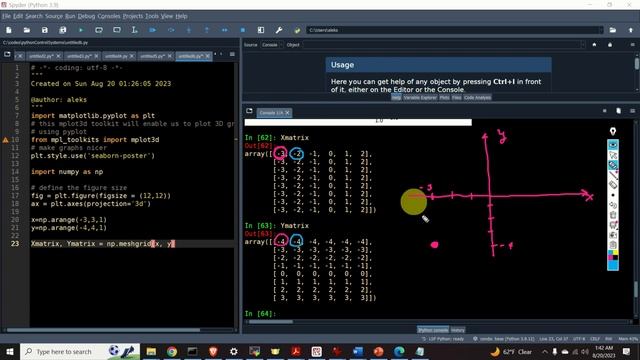The height and width of the screenshot is (360, 640).
Task: Create a new file from toolbar
Action: point(9,30)
